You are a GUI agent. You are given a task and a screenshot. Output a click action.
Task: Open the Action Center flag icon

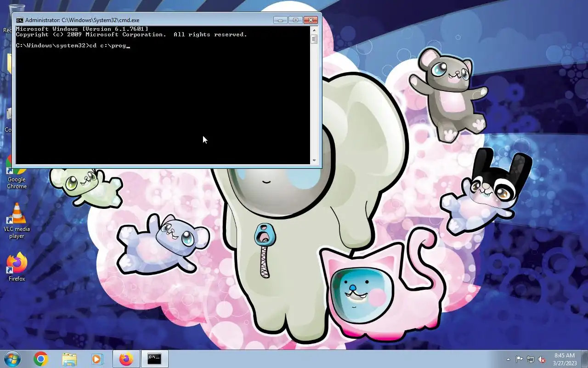(519, 359)
